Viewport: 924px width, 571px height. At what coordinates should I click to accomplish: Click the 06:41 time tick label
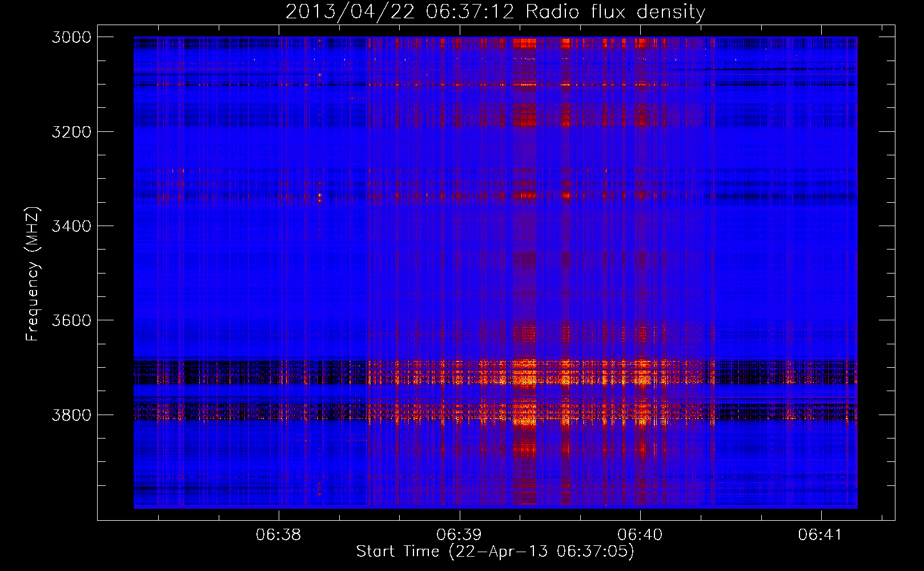820,534
